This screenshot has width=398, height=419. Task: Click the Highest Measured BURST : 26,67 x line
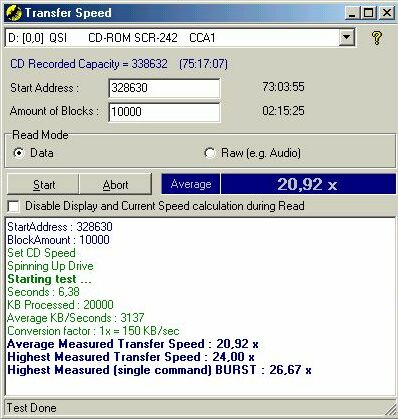(x=159, y=370)
